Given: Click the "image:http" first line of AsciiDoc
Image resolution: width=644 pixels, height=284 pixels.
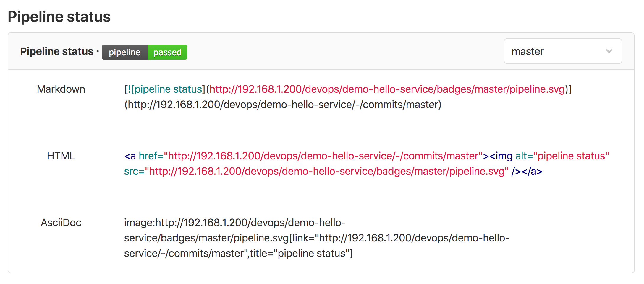Looking at the screenshot, I should coord(234,223).
